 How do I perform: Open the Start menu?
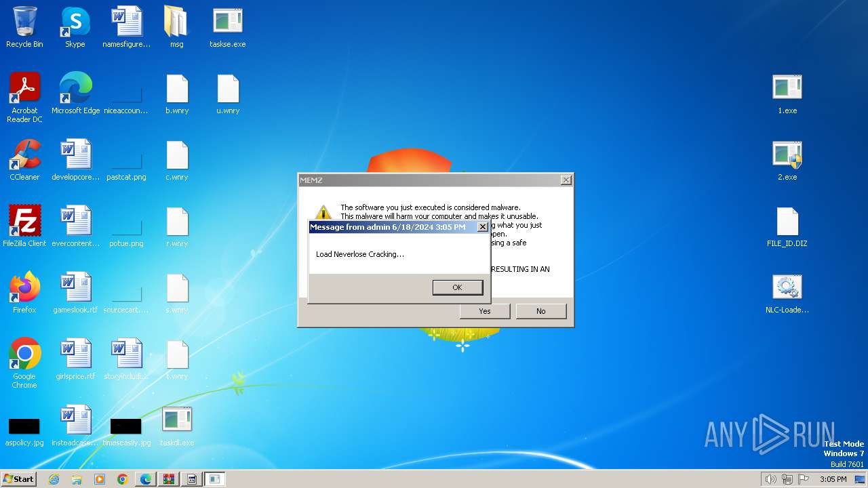point(19,479)
